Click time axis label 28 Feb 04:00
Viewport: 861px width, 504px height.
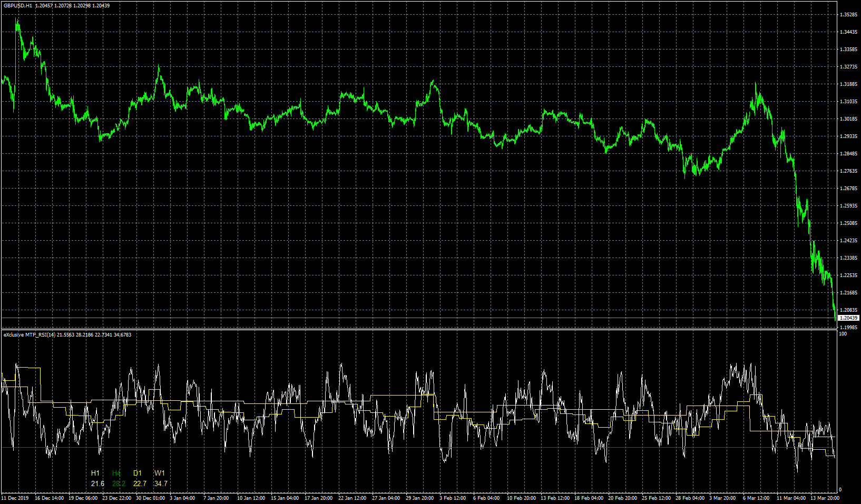pos(690,498)
